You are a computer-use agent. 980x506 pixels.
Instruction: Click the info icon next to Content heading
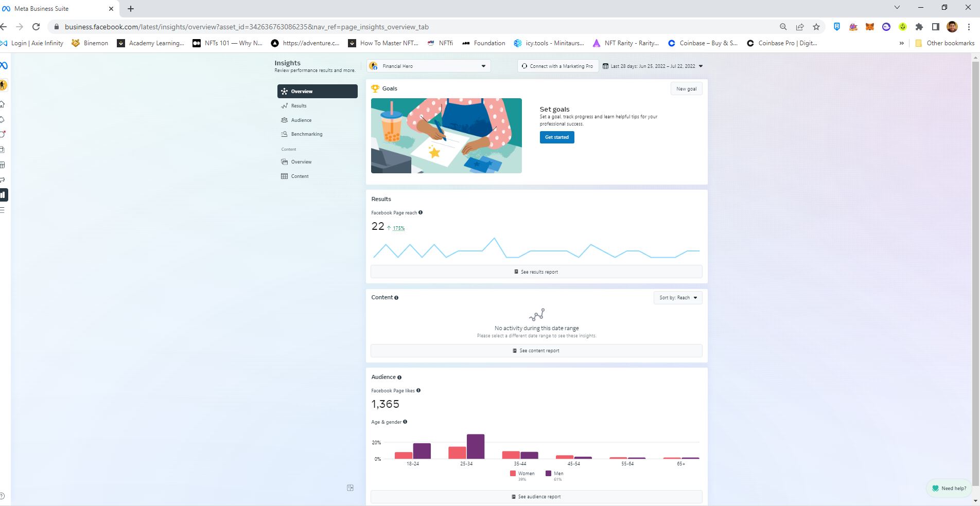click(x=396, y=298)
